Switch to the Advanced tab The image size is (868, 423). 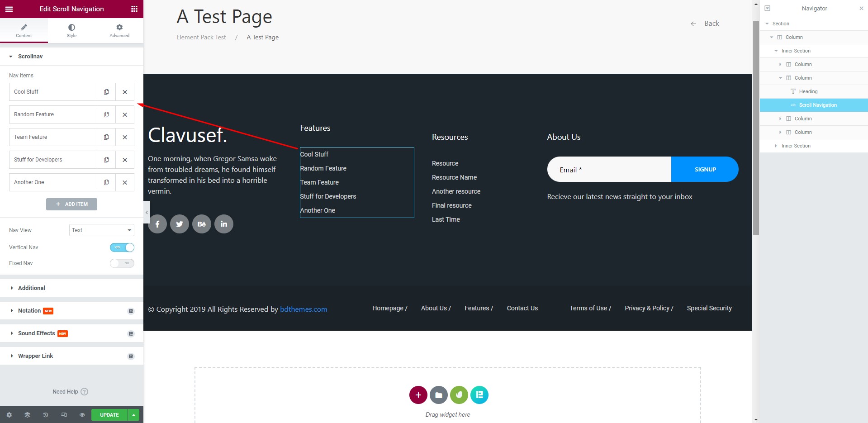pyautogui.click(x=119, y=31)
